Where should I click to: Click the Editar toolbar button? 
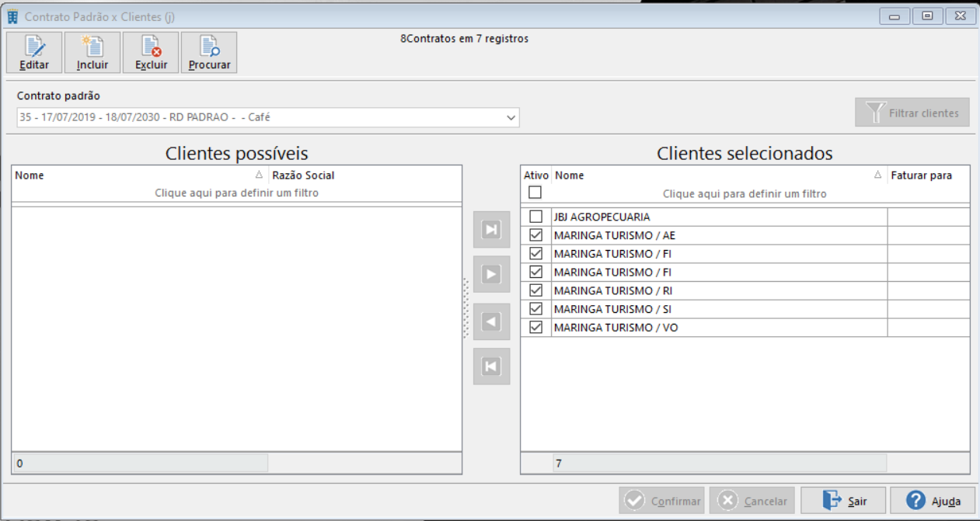(x=34, y=53)
